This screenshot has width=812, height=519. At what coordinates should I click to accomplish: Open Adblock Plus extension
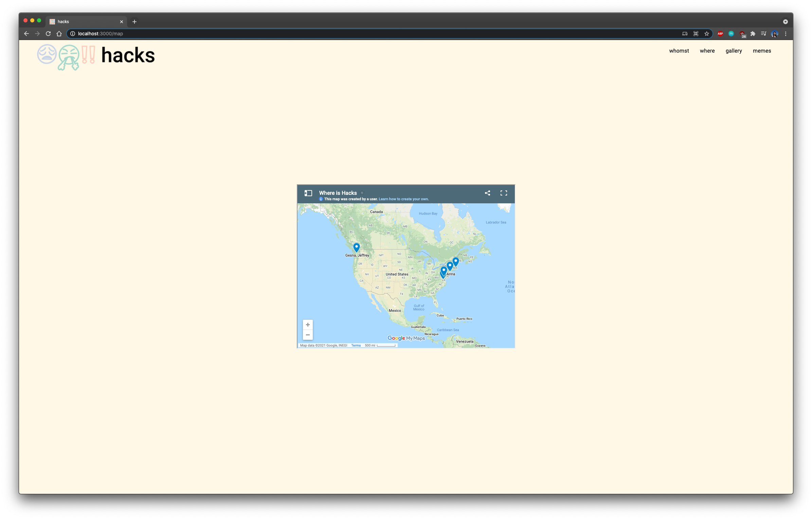[x=720, y=34]
